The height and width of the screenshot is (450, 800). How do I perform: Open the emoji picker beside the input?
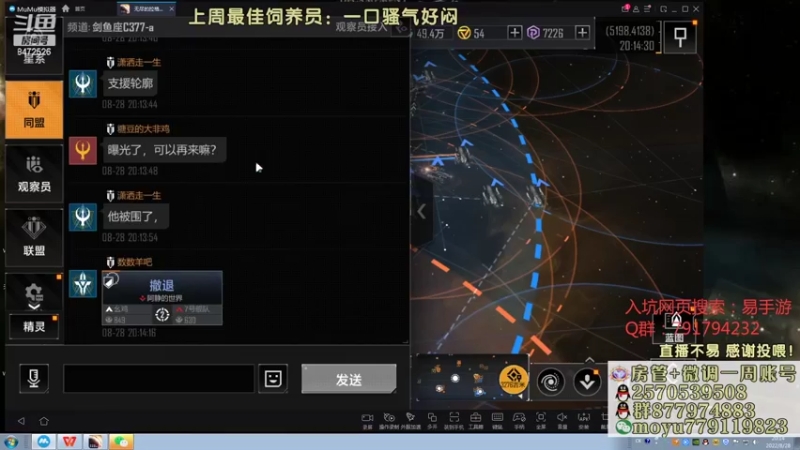point(273,379)
